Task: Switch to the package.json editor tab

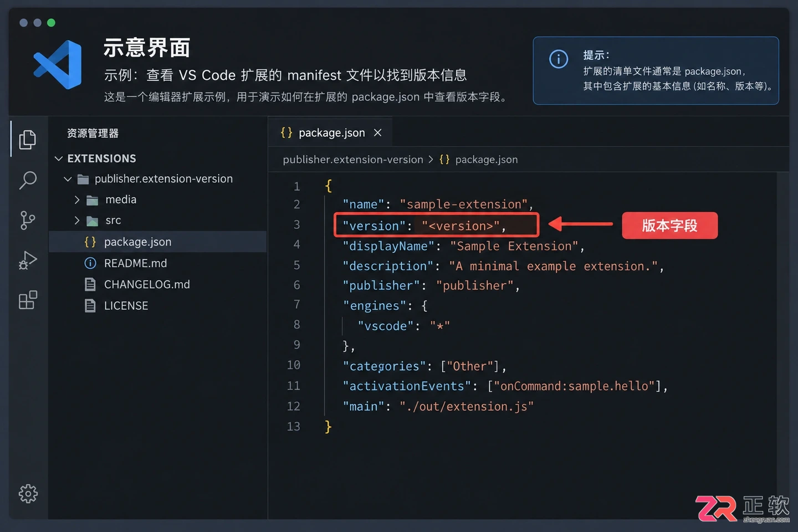Action: (x=331, y=132)
